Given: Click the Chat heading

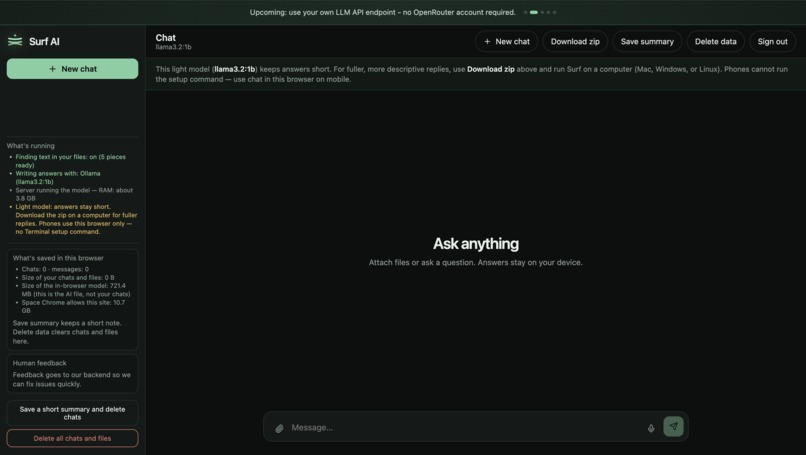Looking at the screenshot, I should coord(166,38).
